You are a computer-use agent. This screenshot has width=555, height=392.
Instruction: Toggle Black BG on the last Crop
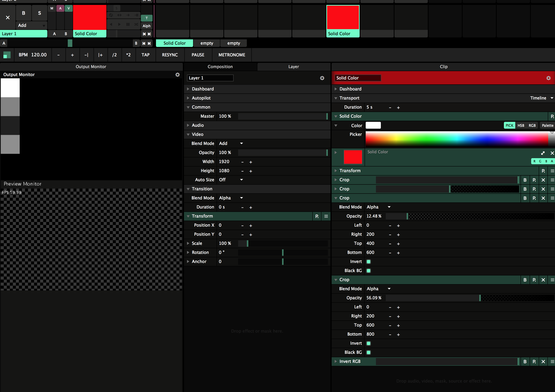point(368,352)
